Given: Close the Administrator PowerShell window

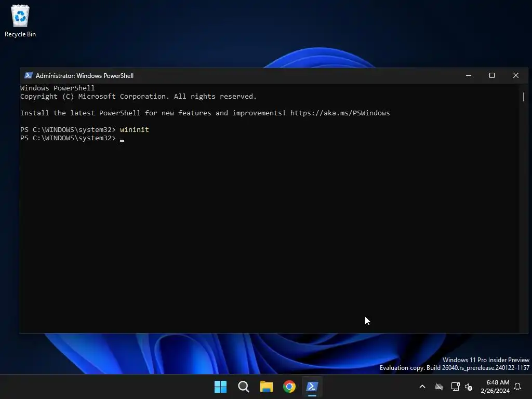Looking at the screenshot, I should tap(516, 75).
